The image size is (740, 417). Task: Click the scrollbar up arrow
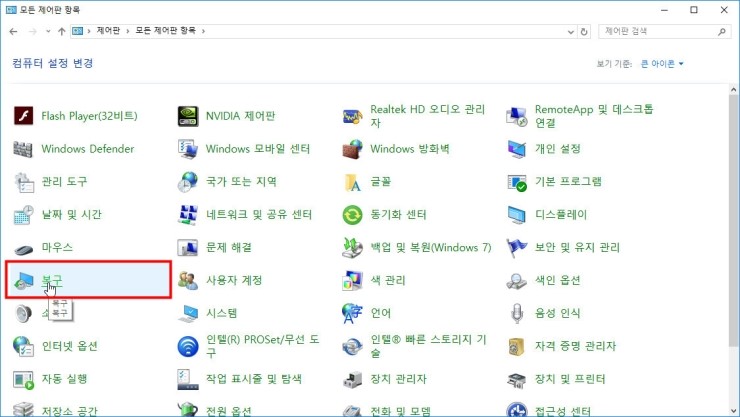[733, 89]
